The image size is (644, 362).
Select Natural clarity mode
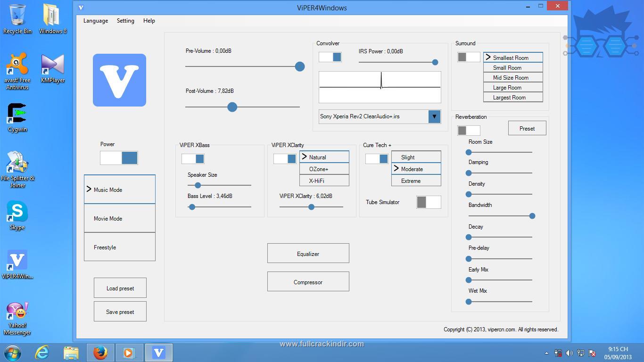coord(324,157)
